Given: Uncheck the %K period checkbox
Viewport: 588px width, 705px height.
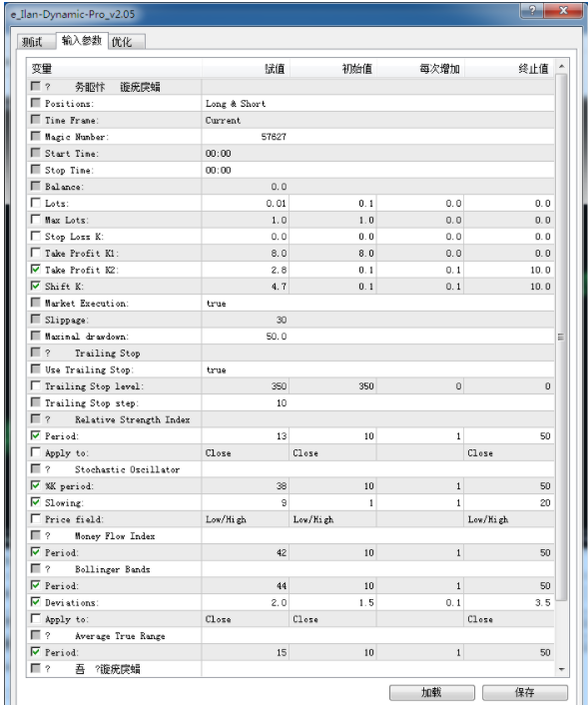Looking at the screenshot, I should [x=36, y=485].
